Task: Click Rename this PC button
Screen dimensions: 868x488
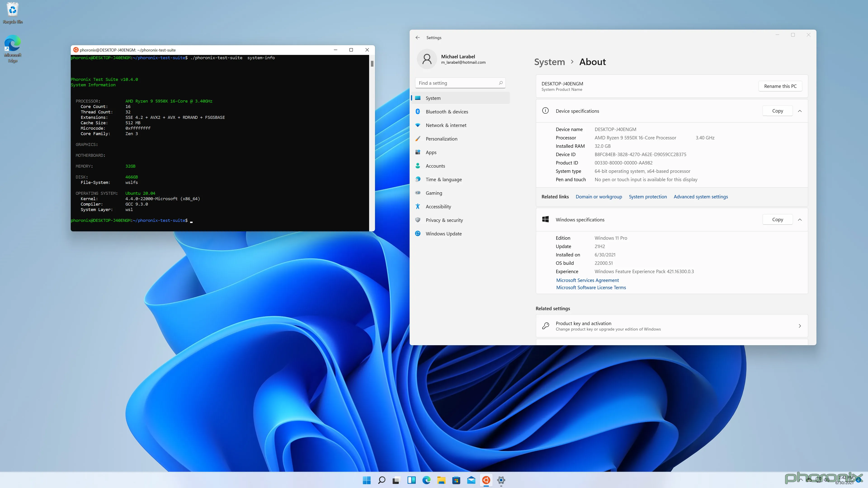Action: [780, 86]
